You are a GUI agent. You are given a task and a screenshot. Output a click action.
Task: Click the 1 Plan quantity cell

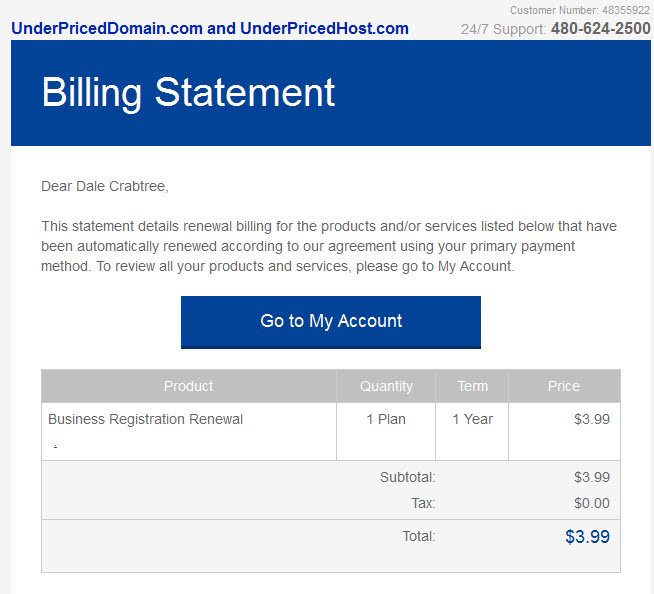click(x=386, y=419)
